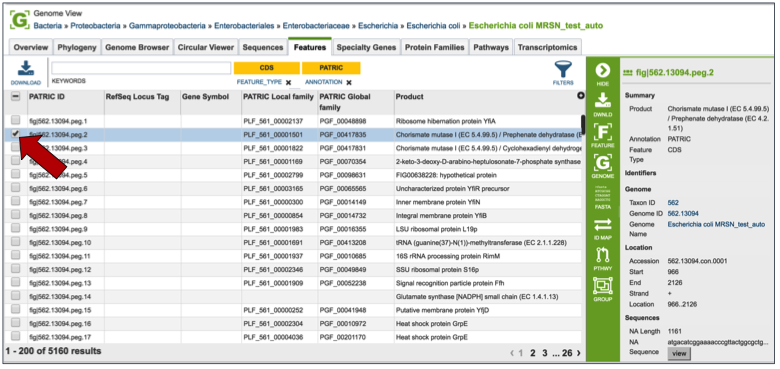Image resolution: width=780 pixels, height=369 pixels.
Task: Open the Transcriptomics tab
Action: [547, 47]
